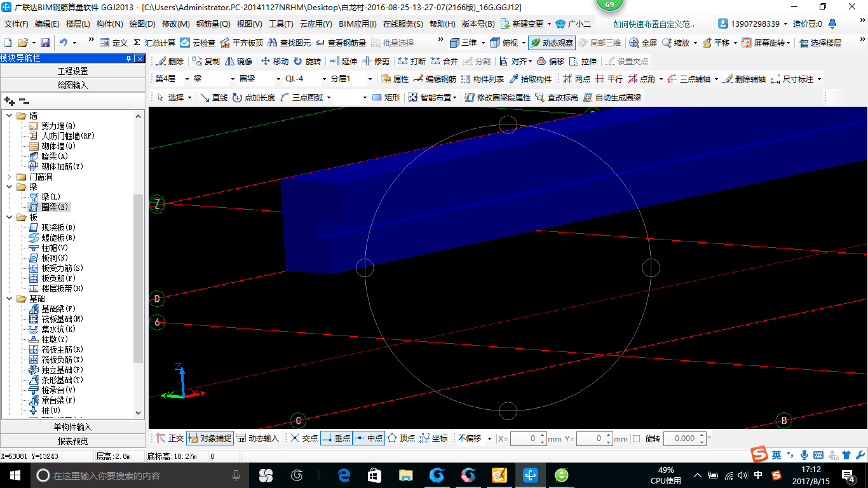Open the BIM应用(I) menu
Screen dimensions: 868x488
(x=358, y=24)
